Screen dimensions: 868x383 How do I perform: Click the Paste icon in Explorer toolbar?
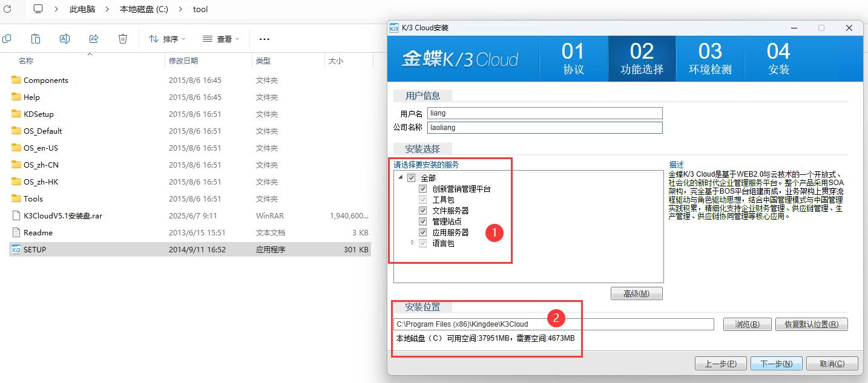[x=36, y=39]
